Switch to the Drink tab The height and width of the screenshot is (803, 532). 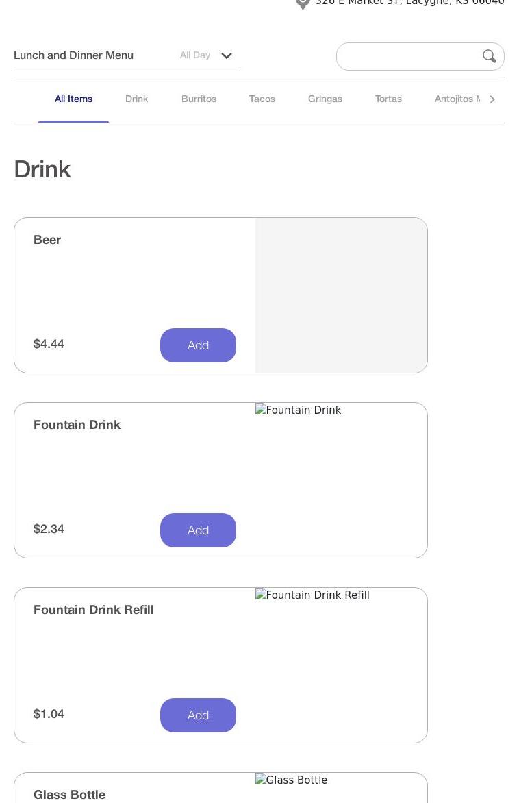[136, 99]
